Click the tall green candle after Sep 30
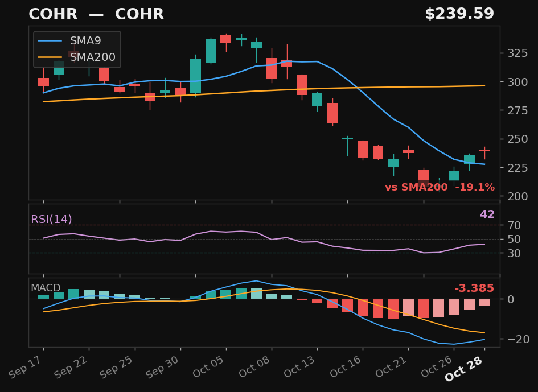Screen dimensions: 538x392 [x=196, y=76]
